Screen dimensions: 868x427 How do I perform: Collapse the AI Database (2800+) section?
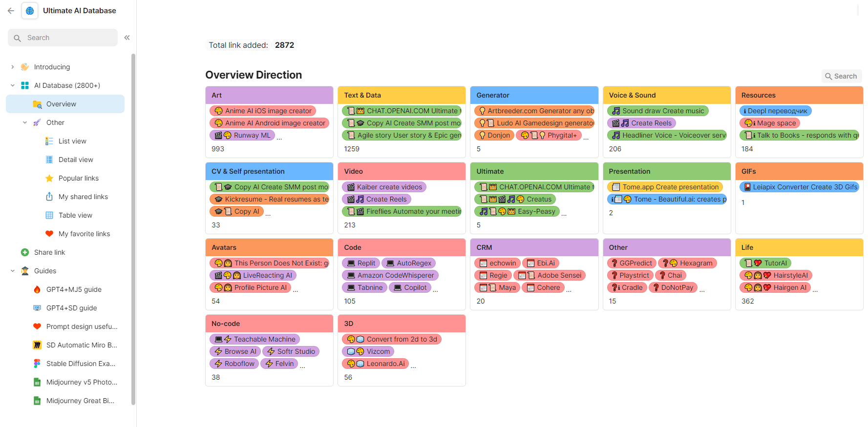(x=13, y=85)
